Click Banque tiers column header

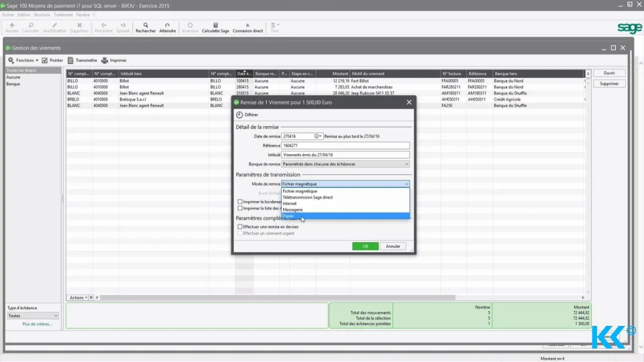(538, 74)
